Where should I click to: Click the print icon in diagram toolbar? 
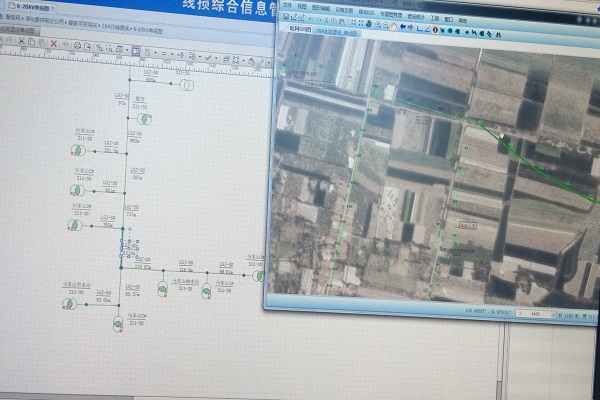(x=78, y=46)
